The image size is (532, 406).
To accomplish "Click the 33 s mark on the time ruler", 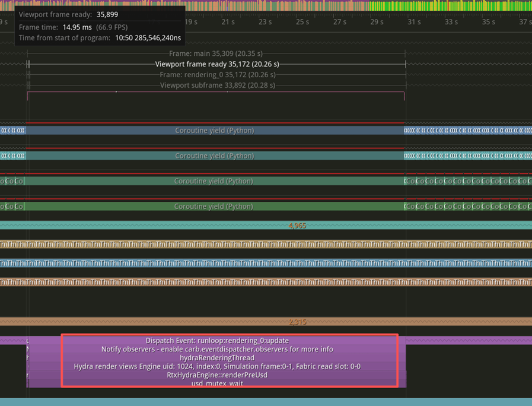I will (451, 22).
